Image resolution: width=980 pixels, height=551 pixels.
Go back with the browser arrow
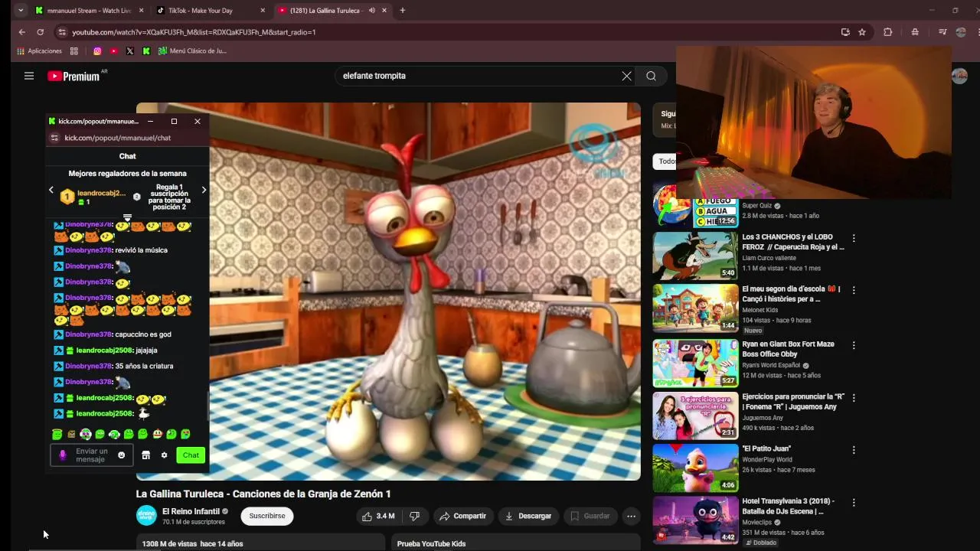coord(21,32)
